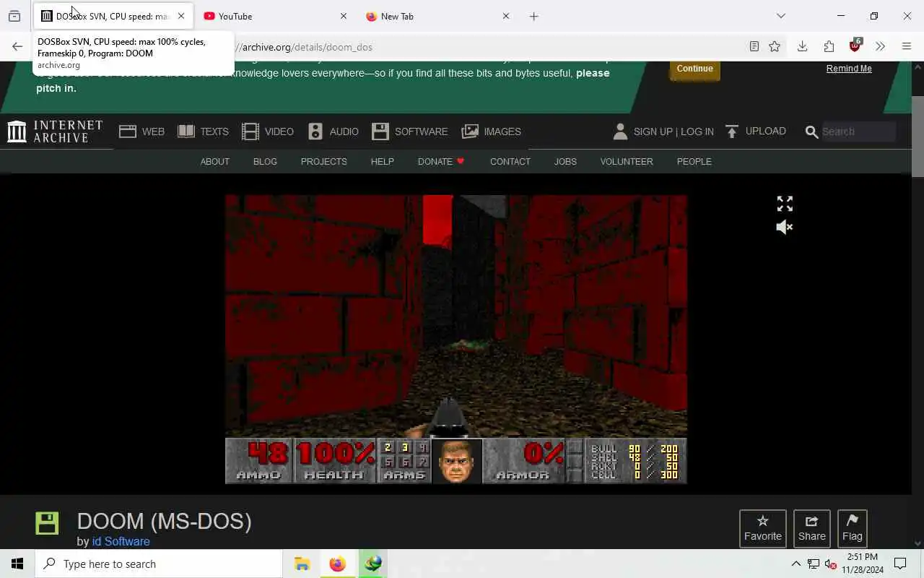This screenshot has height=578, width=924.
Task: Flag this DOOM item
Action: pyautogui.click(x=852, y=529)
